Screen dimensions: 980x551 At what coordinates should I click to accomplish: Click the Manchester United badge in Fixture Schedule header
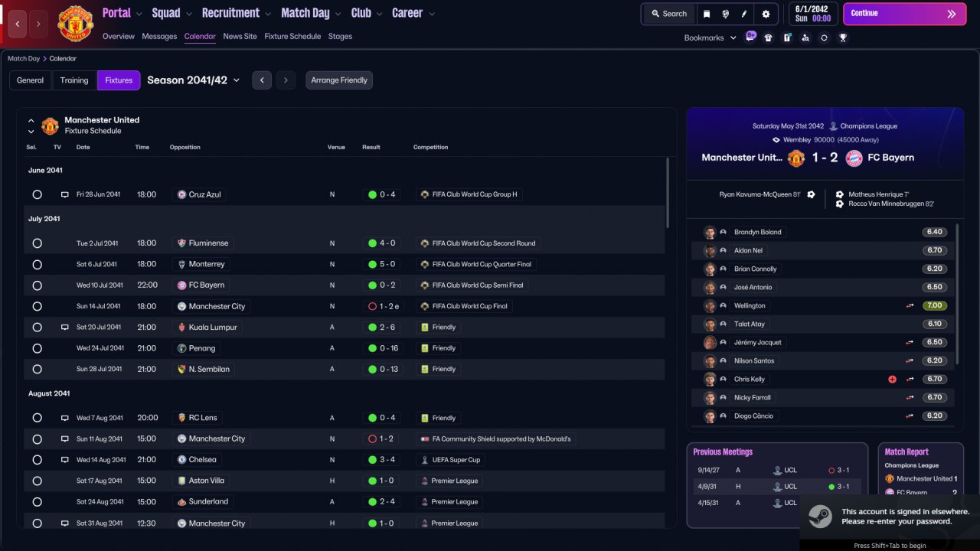[x=50, y=126]
